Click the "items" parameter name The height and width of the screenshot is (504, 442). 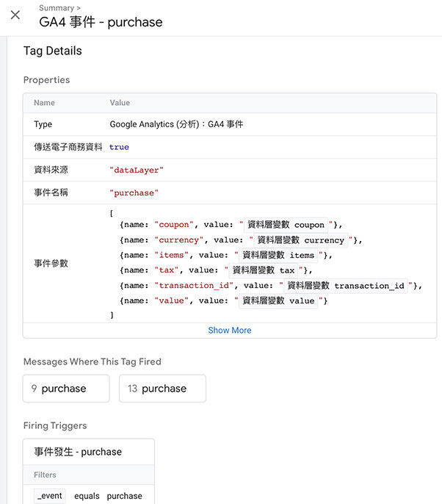click(x=171, y=255)
